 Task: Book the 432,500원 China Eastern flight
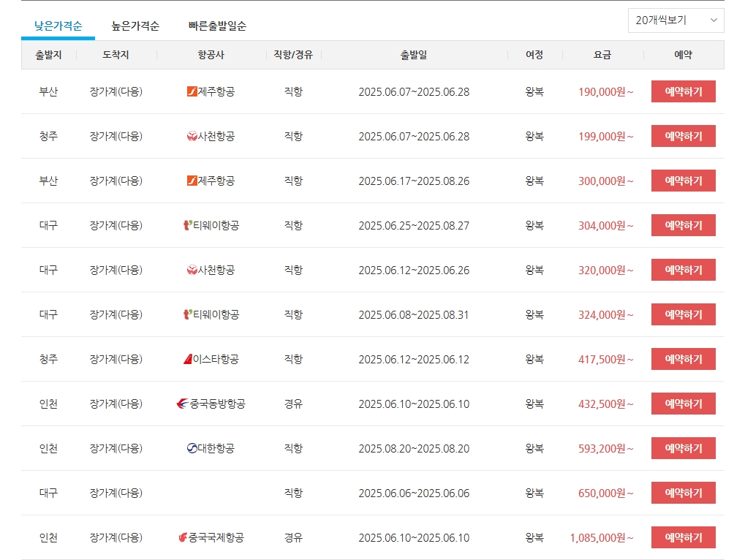[x=684, y=404]
